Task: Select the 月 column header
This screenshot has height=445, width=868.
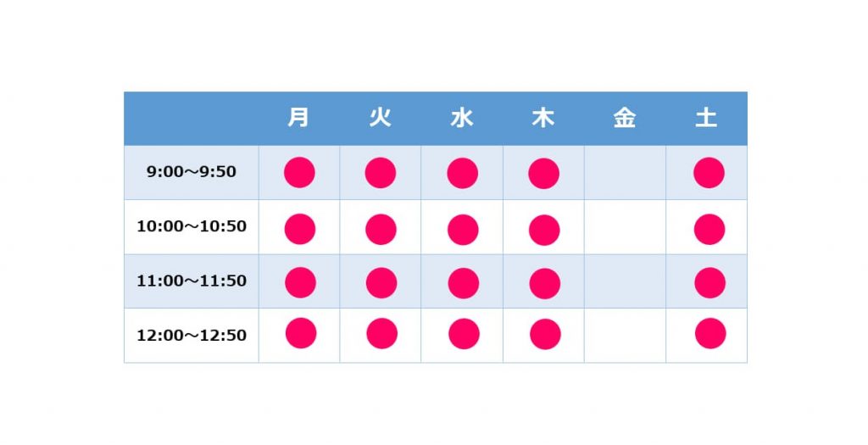Action: coord(299,117)
